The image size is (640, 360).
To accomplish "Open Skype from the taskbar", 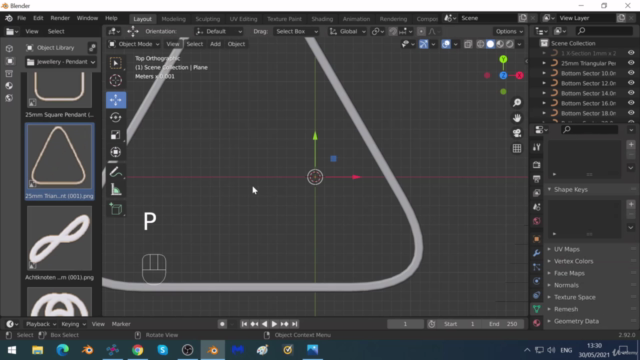I will [x=162, y=350].
